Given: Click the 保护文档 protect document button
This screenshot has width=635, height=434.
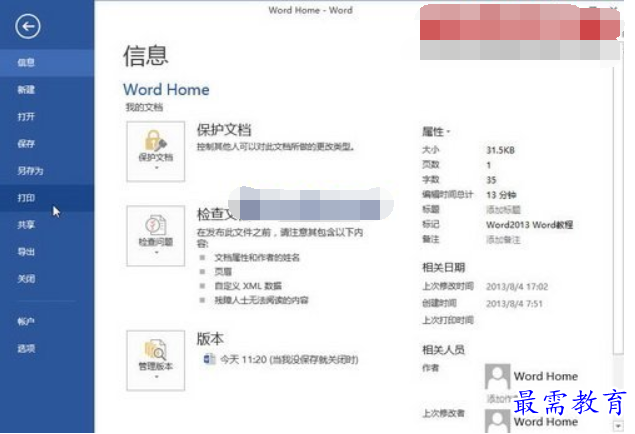Looking at the screenshot, I should click(156, 151).
